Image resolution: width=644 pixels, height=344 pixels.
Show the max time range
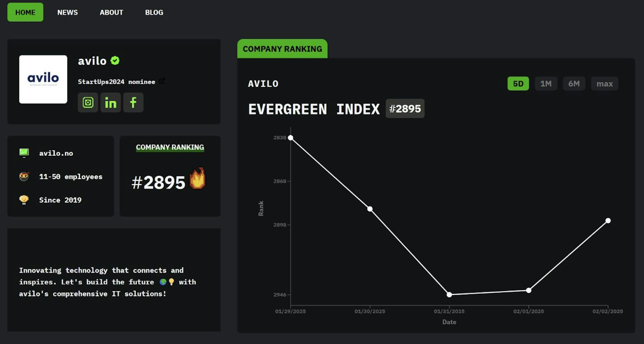pyautogui.click(x=604, y=84)
